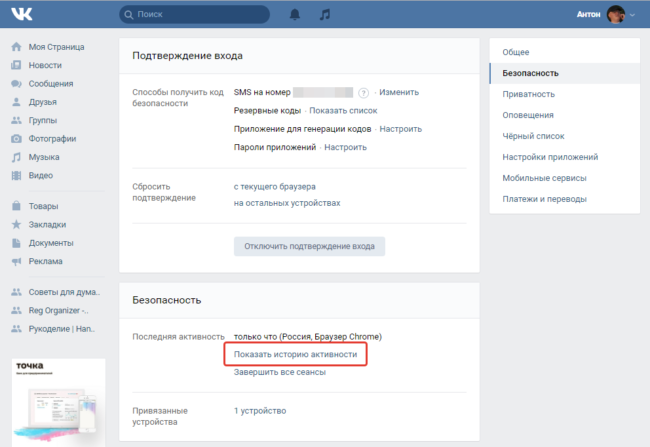Click the people icon beside Группы
The width and height of the screenshot is (650, 447).
click(16, 120)
